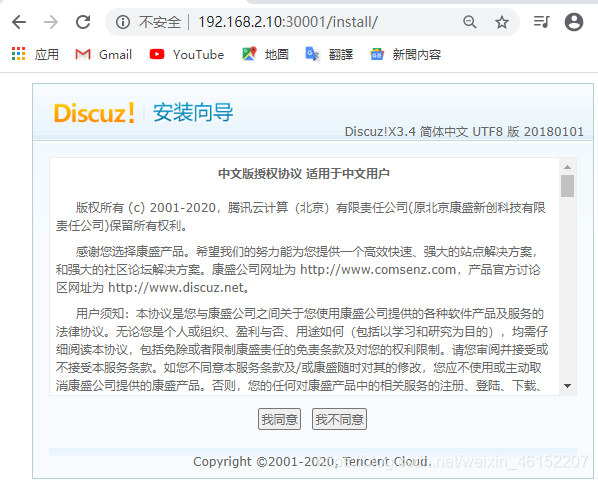Click the Discuz!X3.4 简体中文 UTF8 版 version text
Screen dimensions: 598x480
464,132
